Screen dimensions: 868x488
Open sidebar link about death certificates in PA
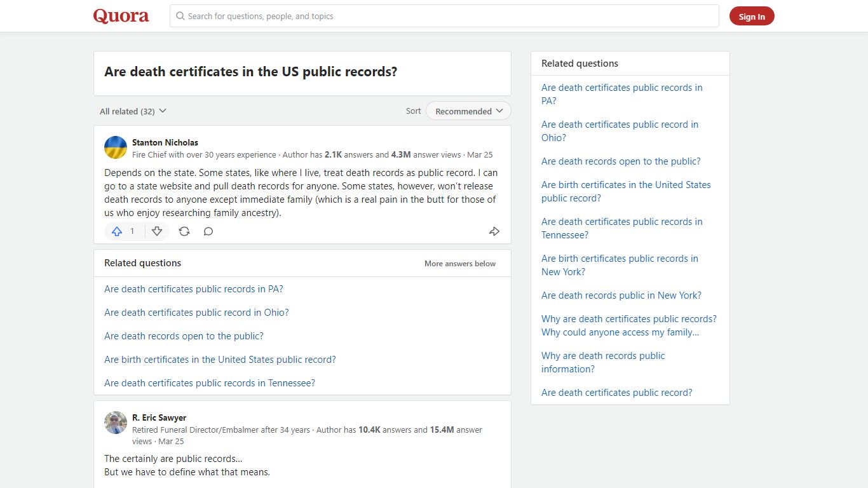pos(622,94)
